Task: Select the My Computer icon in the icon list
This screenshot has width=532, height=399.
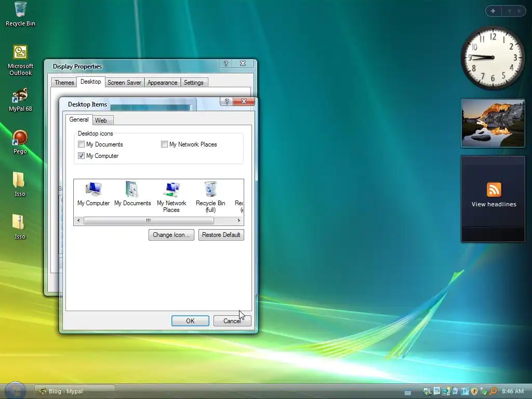Action: point(94,194)
